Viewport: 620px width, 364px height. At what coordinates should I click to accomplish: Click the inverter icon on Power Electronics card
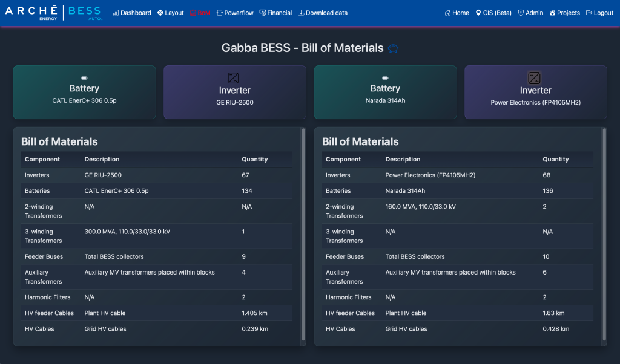tap(534, 77)
